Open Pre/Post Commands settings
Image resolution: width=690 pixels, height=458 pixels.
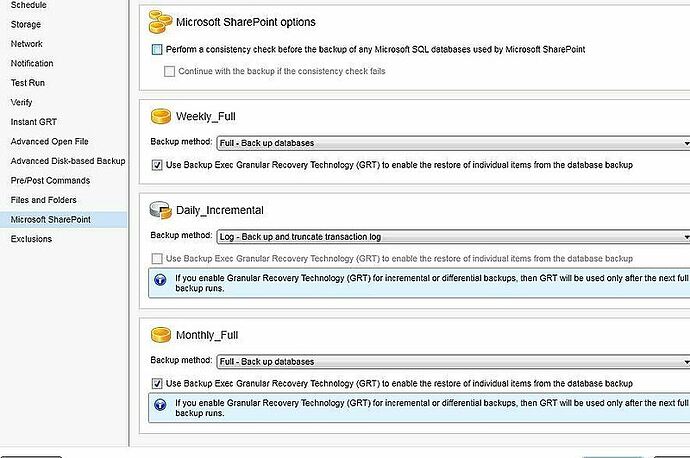pos(50,181)
